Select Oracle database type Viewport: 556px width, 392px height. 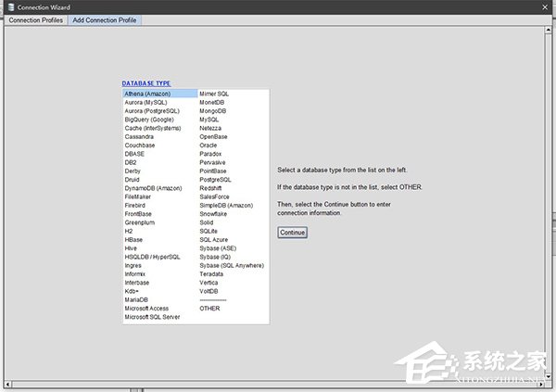208,145
